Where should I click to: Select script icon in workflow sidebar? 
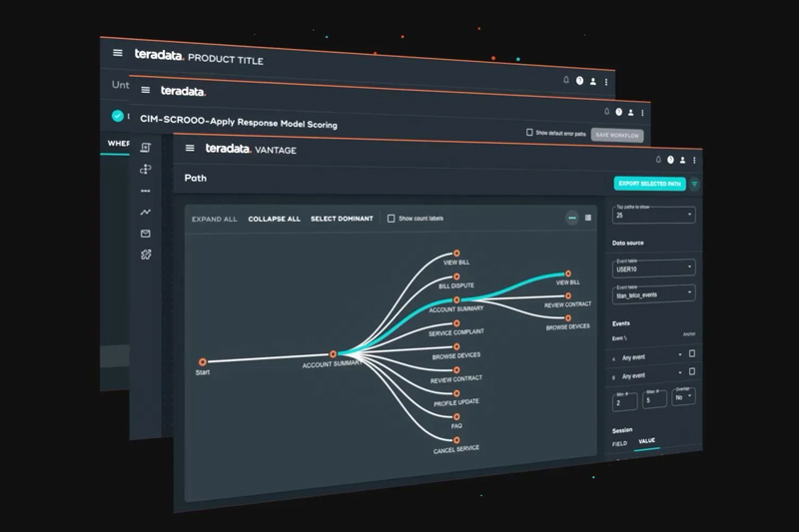[145, 147]
